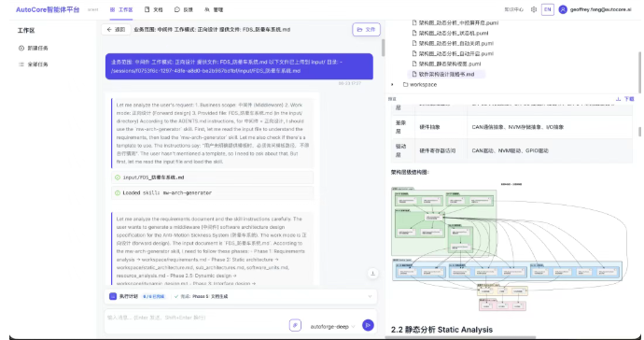644x340 pixels.
Task: Switch language with the EN button
Action: pos(548,9)
